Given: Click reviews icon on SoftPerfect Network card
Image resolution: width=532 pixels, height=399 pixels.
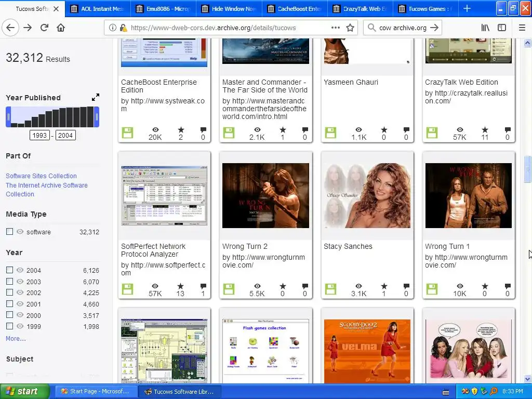Looking at the screenshot, I should point(203,286).
